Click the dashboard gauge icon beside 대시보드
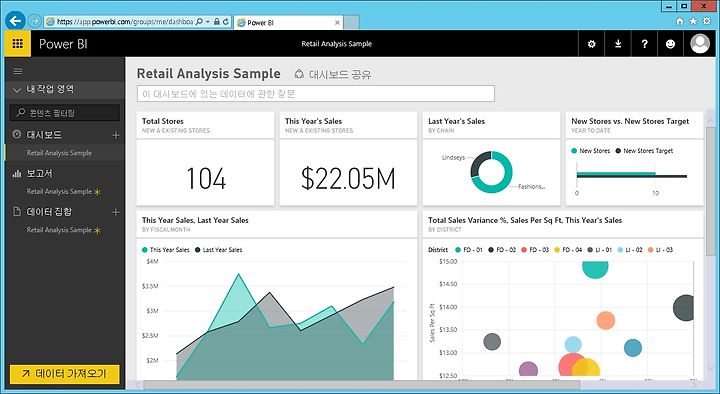 tap(17, 135)
